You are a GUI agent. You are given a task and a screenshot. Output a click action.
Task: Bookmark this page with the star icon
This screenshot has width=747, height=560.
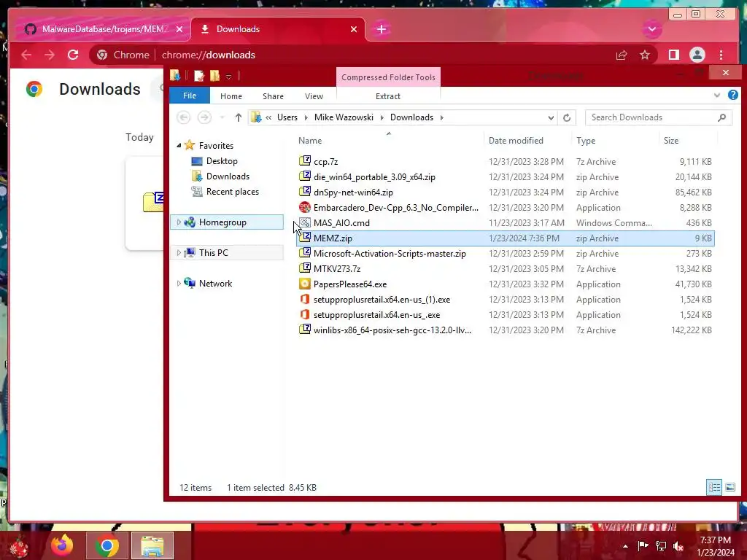pyautogui.click(x=645, y=55)
